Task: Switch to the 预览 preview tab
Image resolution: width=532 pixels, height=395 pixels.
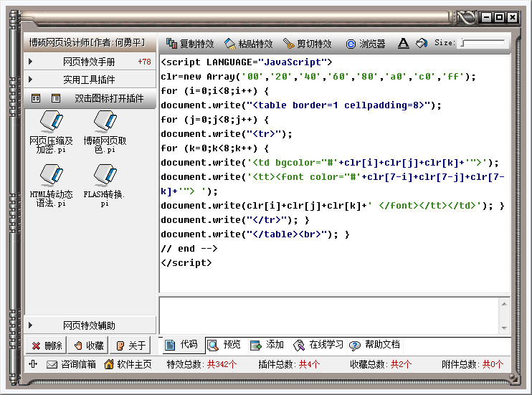Action: click(224, 345)
